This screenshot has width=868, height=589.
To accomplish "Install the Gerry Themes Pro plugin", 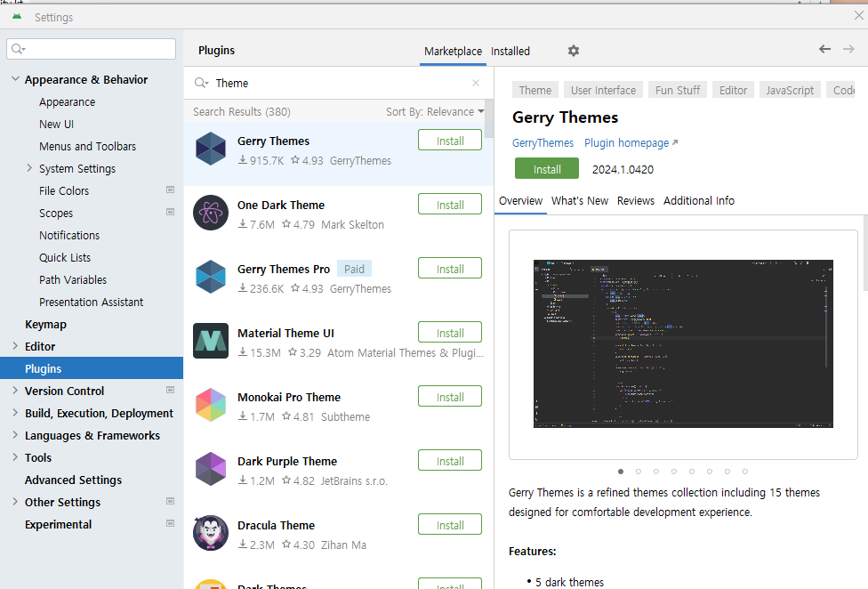I will coord(450,269).
